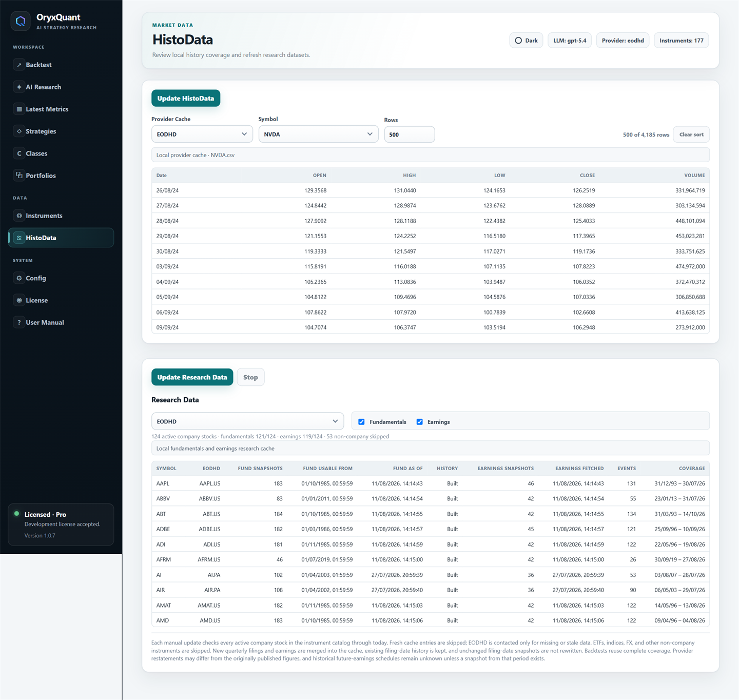The height and width of the screenshot is (700, 739).
Task: Click the EVENTS column header
Action: (x=627, y=469)
